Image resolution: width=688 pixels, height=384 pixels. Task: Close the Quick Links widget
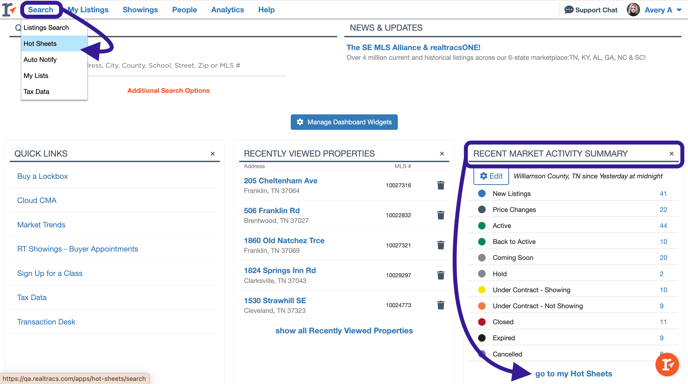[212, 154]
